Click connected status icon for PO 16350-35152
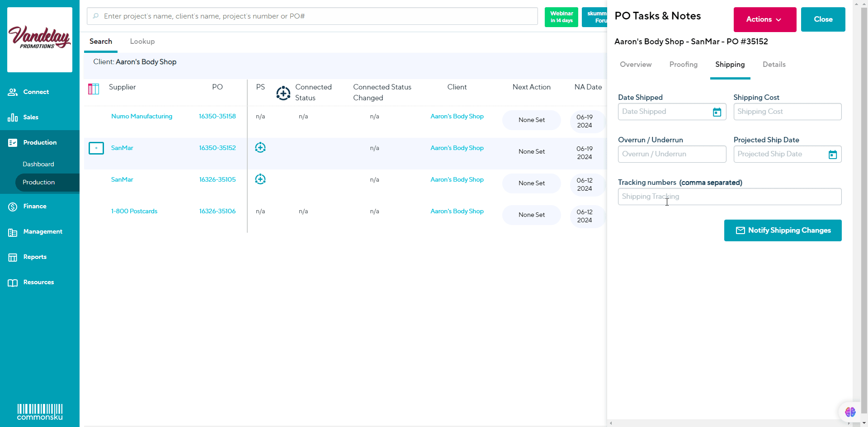 260,148
